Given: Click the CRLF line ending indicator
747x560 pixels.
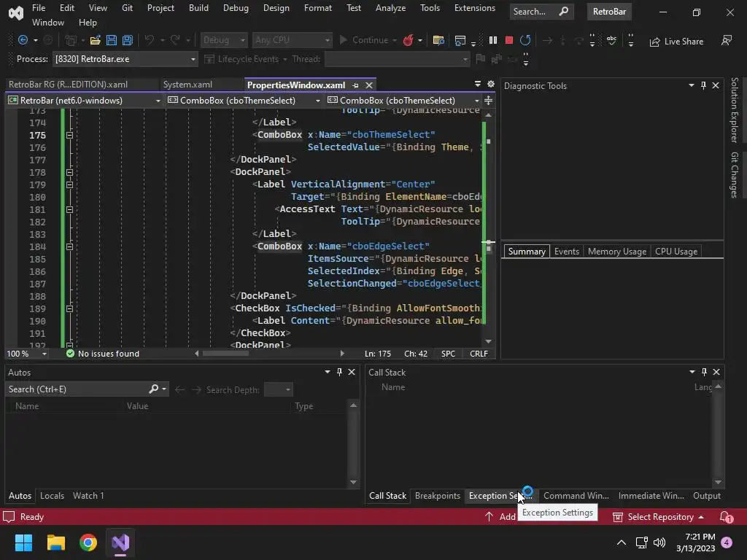Looking at the screenshot, I should click(479, 354).
